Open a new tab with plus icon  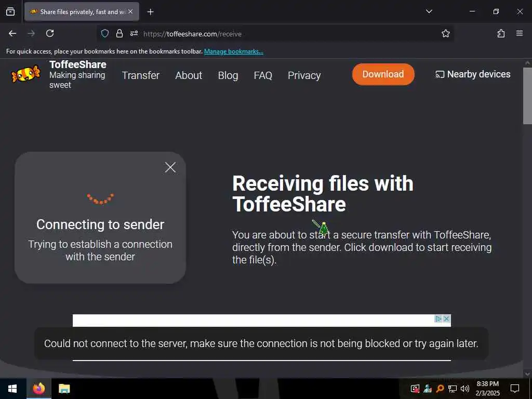(x=150, y=12)
